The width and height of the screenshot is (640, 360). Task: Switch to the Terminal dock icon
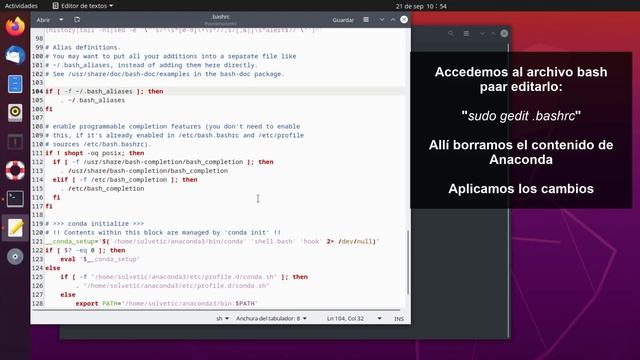pos(15,199)
